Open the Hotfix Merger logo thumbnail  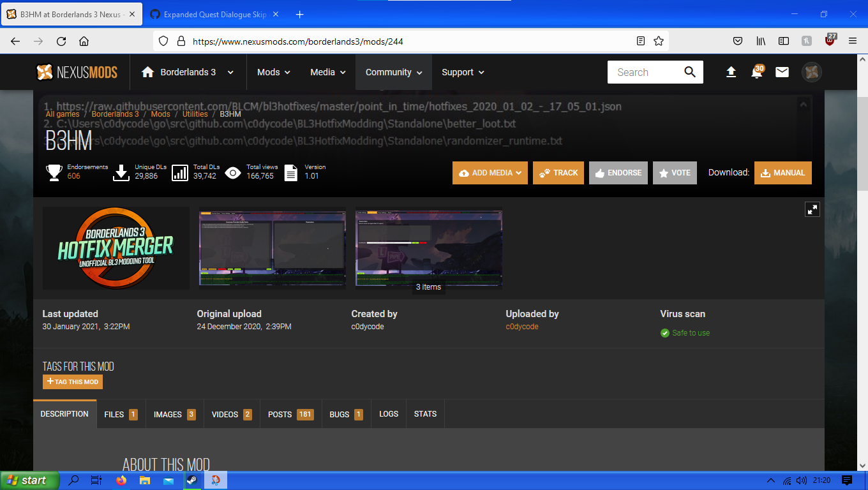point(116,248)
